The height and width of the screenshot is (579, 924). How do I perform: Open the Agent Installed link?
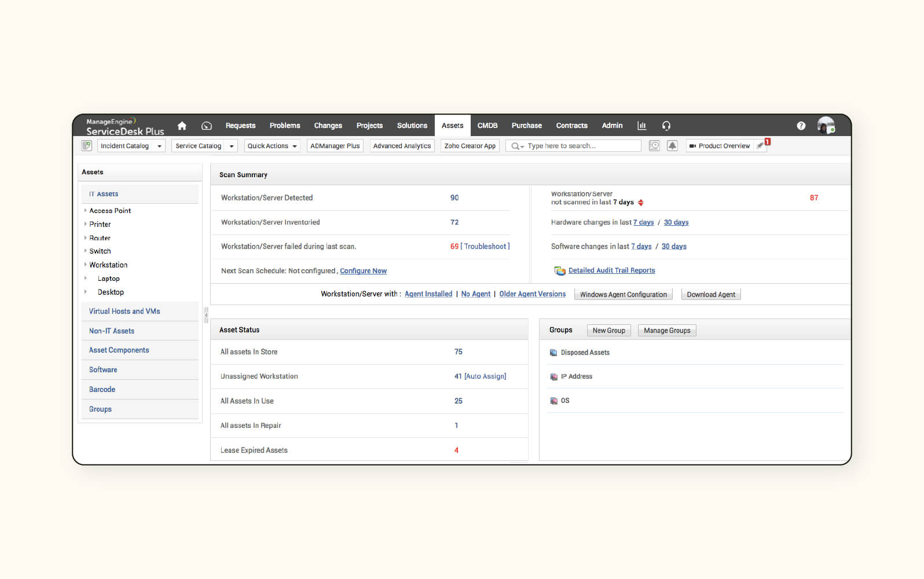(428, 294)
